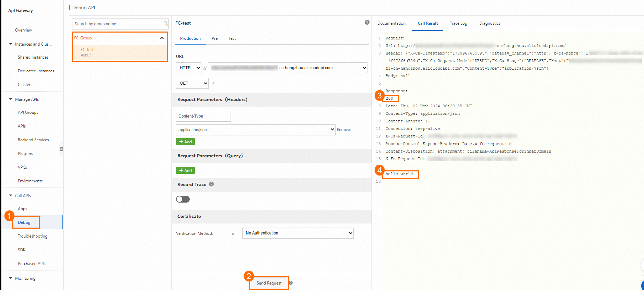Collapse the FC-Group chevron

(162, 38)
